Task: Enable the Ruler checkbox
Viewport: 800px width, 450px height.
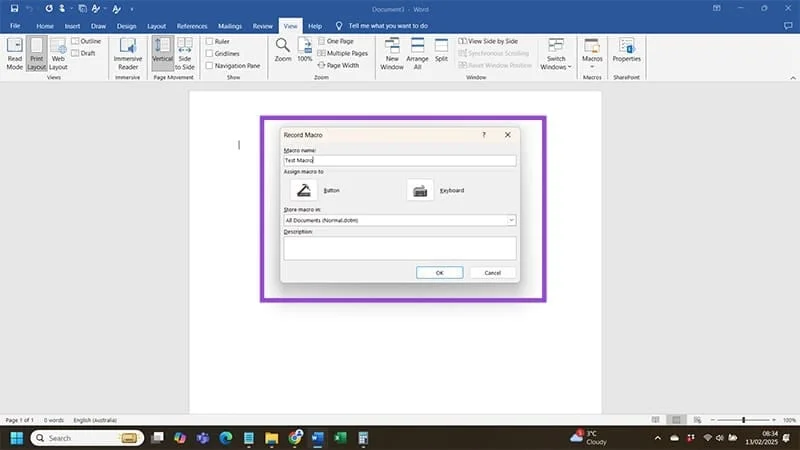Action: 209,41
